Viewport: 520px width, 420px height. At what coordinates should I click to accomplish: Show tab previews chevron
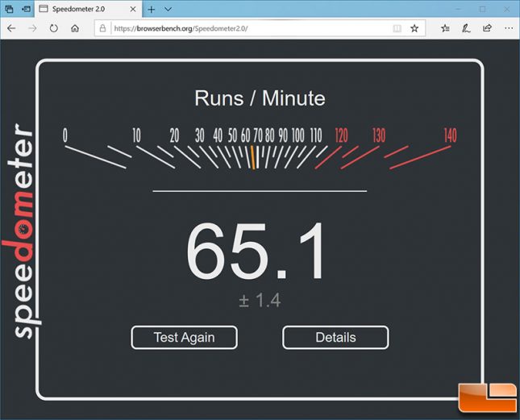[168, 10]
